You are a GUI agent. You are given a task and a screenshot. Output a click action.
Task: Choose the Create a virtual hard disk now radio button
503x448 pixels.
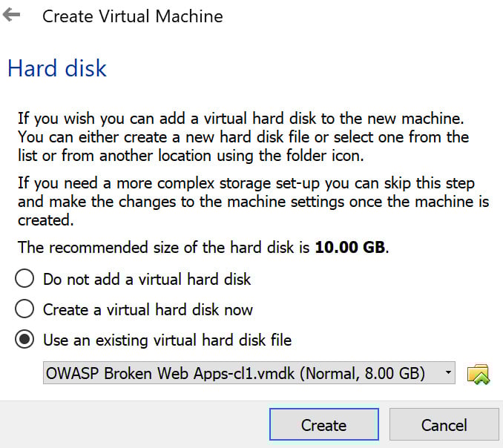pyautogui.click(x=24, y=309)
